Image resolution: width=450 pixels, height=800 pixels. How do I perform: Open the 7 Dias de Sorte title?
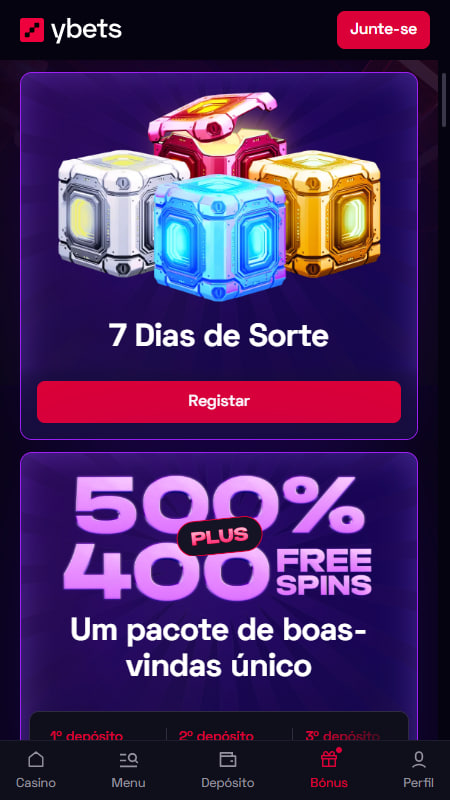[x=219, y=337]
